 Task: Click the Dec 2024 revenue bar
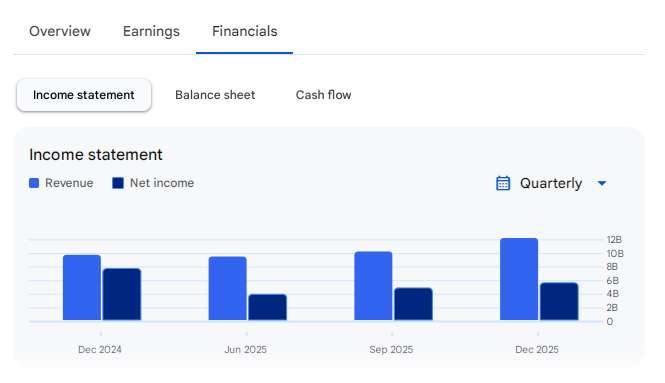pos(82,288)
